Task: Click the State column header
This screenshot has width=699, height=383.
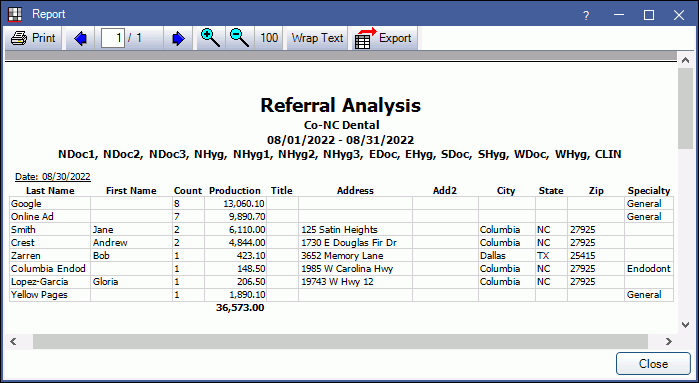Action: pos(551,191)
